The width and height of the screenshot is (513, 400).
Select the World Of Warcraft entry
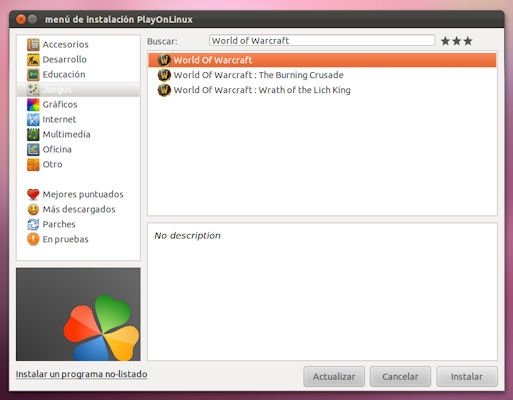(322, 60)
